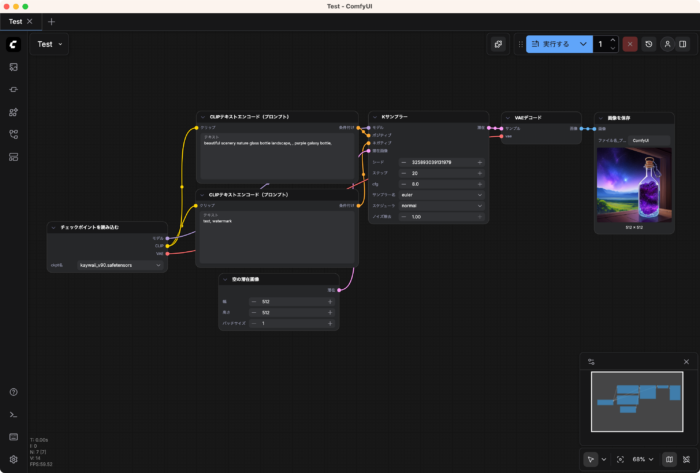This screenshot has height=473, width=700.
Task: Open the templates sidebar icon
Action: click(14, 157)
